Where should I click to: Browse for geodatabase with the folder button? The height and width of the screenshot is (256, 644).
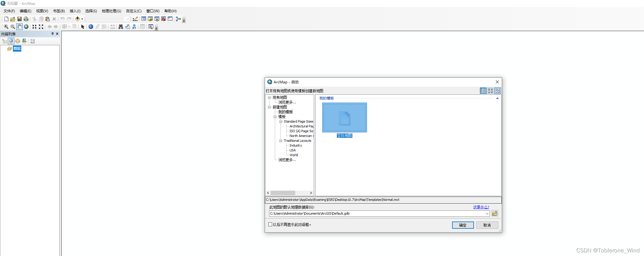[495, 213]
